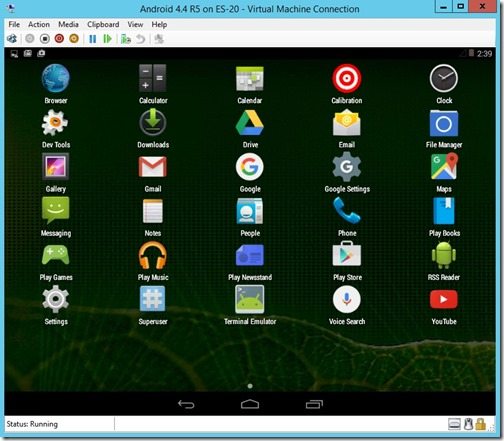Reset the virtual machine
Image resolution: width=504 pixels, height=441 pixels.
(107, 39)
